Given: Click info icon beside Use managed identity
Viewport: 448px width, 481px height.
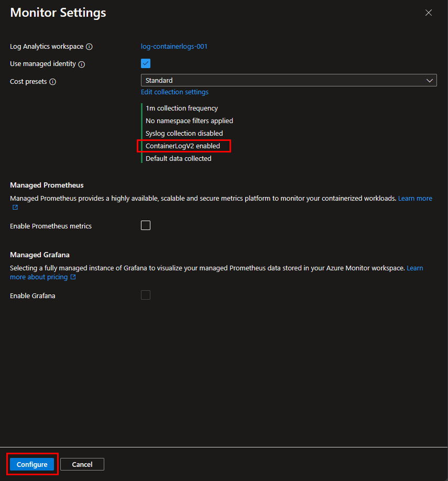Looking at the screenshot, I should 82,64.
